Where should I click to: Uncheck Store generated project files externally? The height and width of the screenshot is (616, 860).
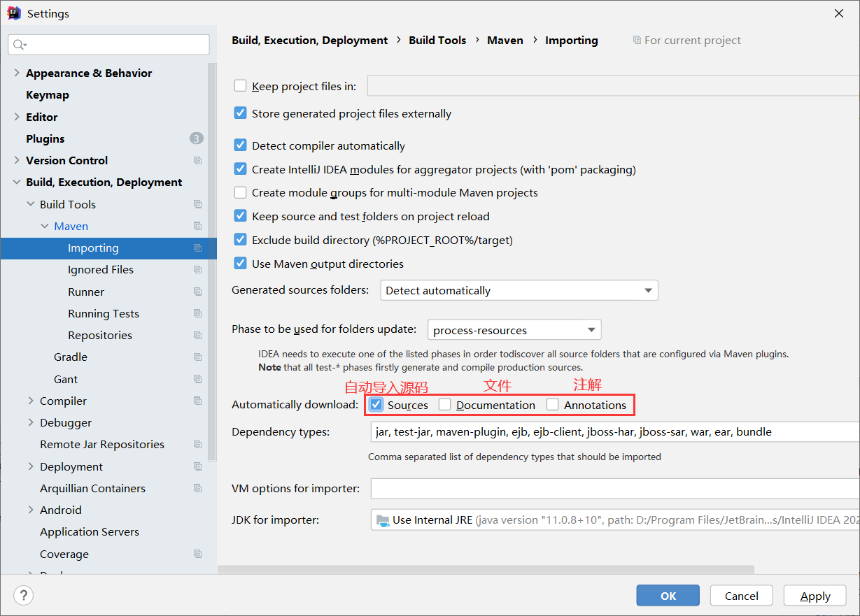(x=240, y=113)
